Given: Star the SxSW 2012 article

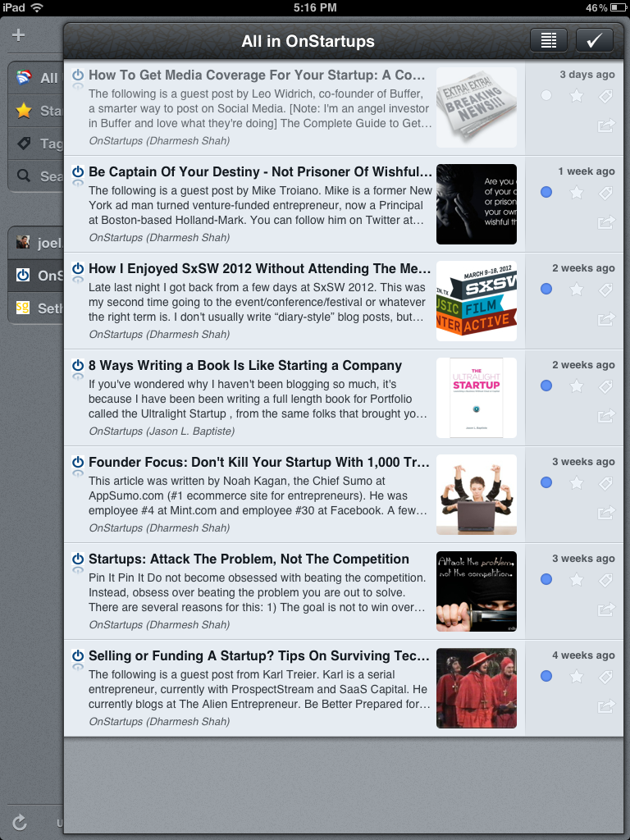Looking at the screenshot, I should pyautogui.click(x=577, y=289).
